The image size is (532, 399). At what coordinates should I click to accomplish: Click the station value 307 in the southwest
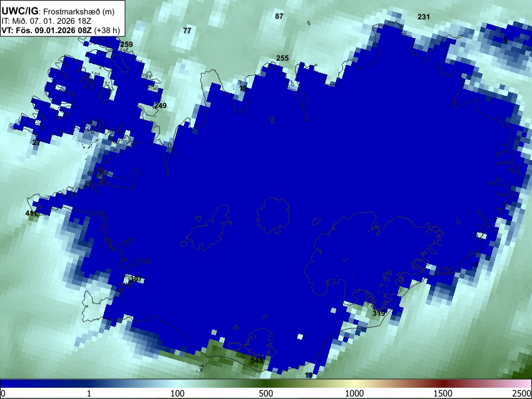(135, 279)
